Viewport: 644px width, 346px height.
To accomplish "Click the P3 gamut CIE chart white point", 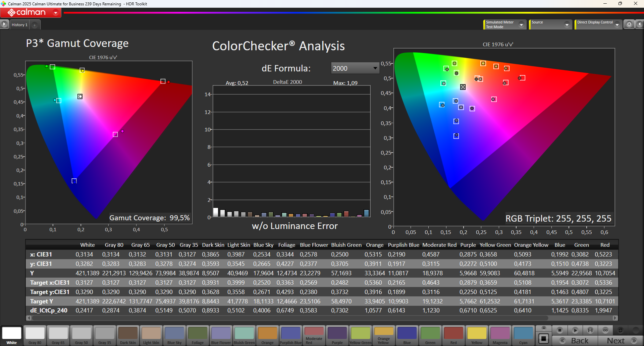I will point(80,97).
